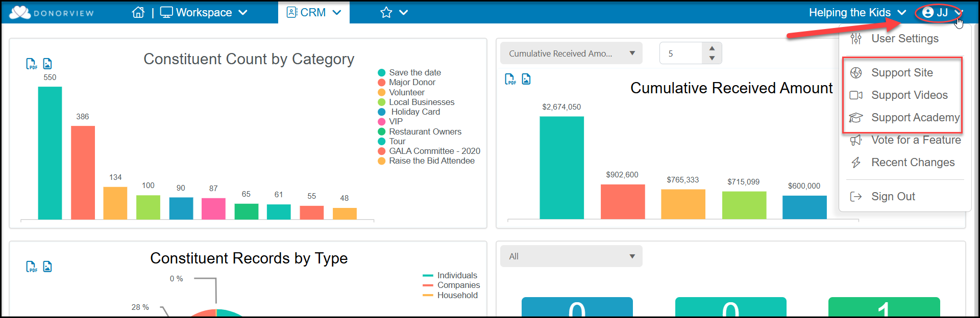Click the Constituent Records by Type title
980x318 pixels.
pyautogui.click(x=249, y=258)
